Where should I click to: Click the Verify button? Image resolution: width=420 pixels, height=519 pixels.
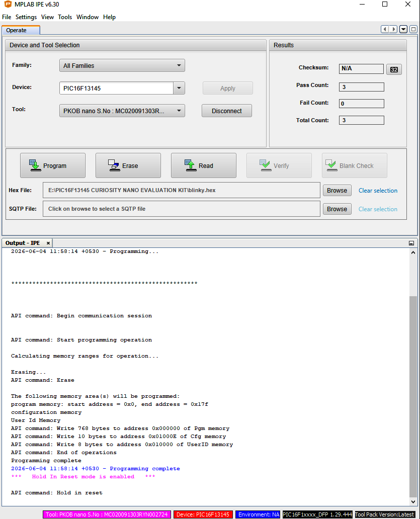279,165
